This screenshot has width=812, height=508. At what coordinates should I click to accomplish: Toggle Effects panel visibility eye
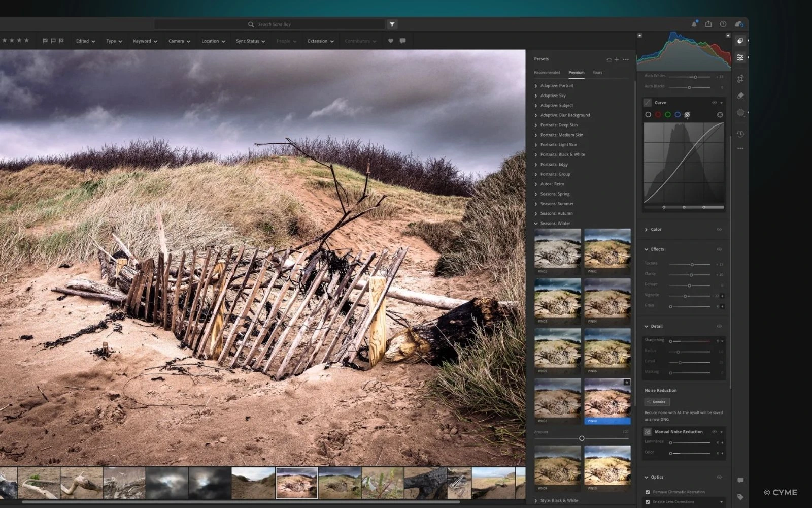[719, 249]
